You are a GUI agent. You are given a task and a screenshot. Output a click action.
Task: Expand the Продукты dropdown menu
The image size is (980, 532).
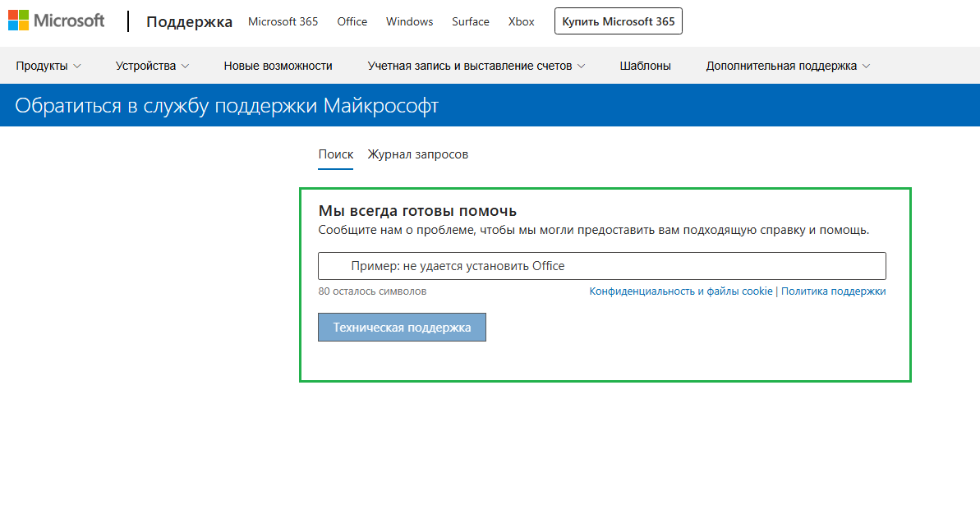point(48,66)
